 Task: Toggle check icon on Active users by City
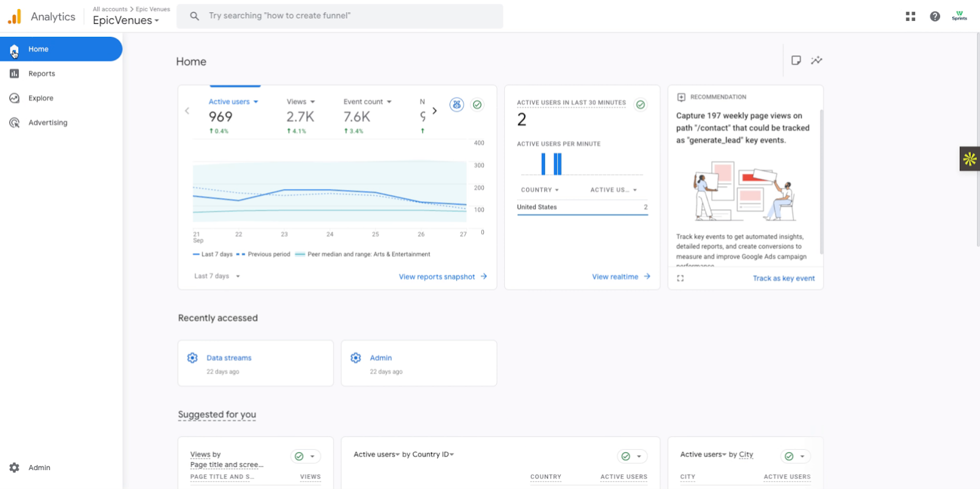point(789,457)
